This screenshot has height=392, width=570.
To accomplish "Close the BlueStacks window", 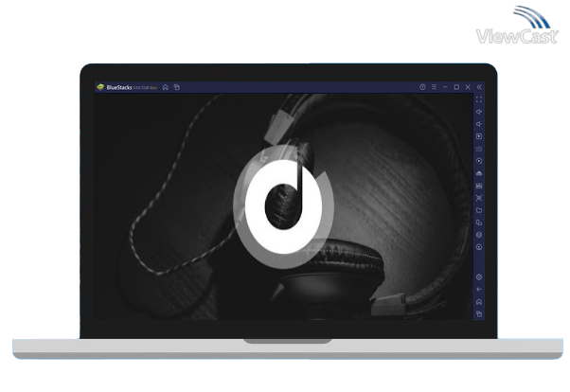I will pyautogui.click(x=468, y=87).
